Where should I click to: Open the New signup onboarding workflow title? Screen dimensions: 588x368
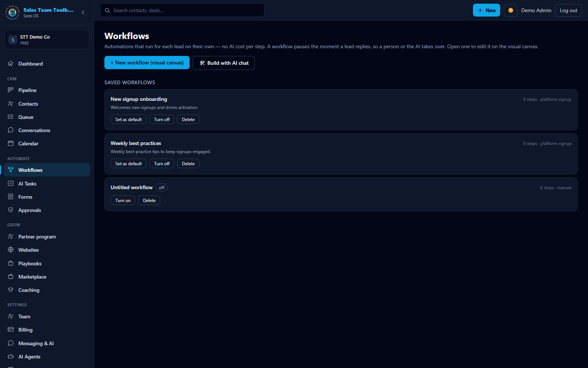[139, 99]
